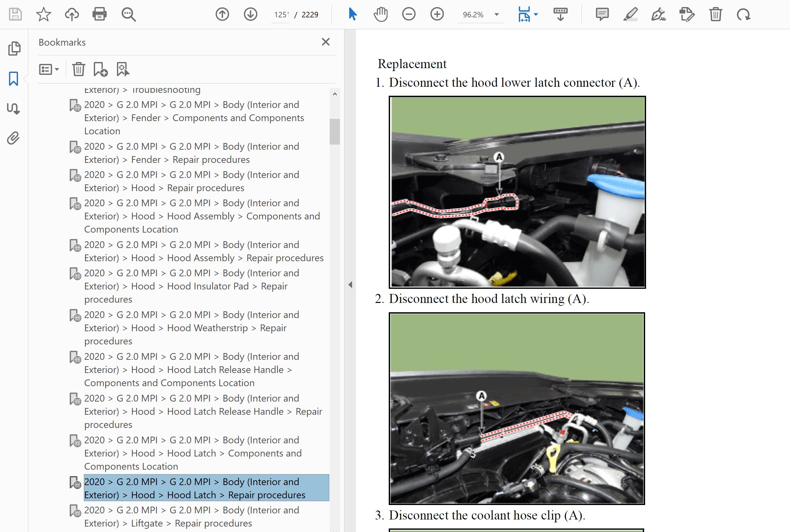Go to previous page arrow
This screenshot has height=532, width=790.
(x=222, y=14)
